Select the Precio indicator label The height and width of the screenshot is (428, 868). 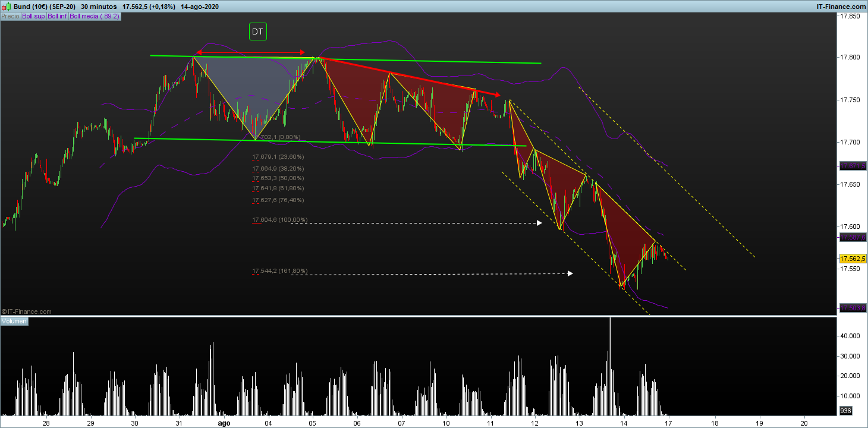click(x=10, y=17)
